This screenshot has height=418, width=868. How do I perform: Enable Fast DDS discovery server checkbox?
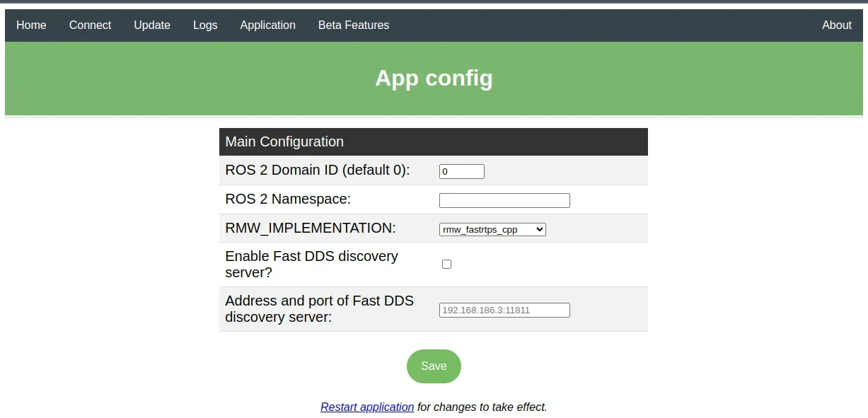pos(446,264)
